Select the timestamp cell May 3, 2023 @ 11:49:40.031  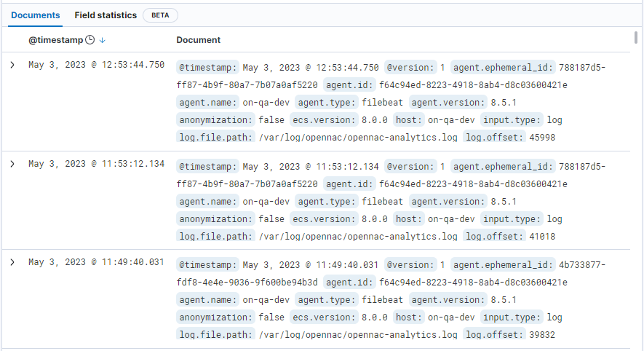pos(96,261)
